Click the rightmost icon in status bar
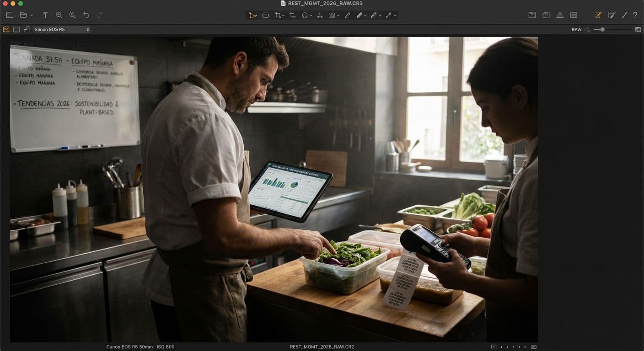 (x=534, y=347)
